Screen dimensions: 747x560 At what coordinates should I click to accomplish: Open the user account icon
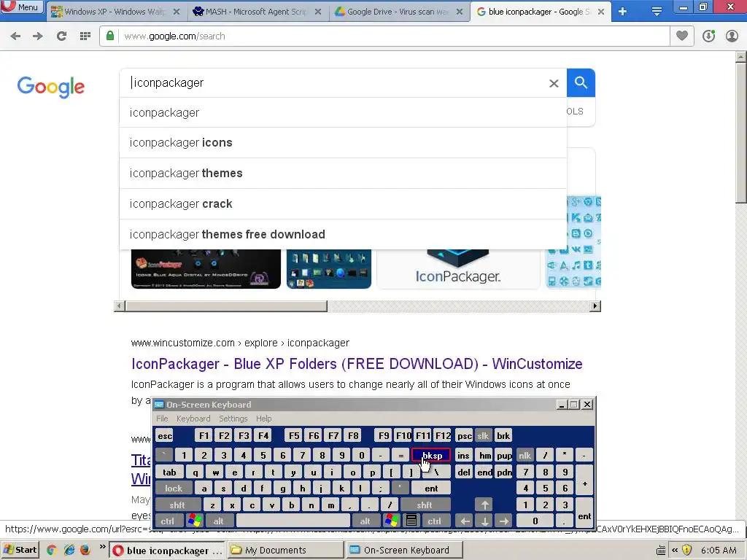point(732,36)
